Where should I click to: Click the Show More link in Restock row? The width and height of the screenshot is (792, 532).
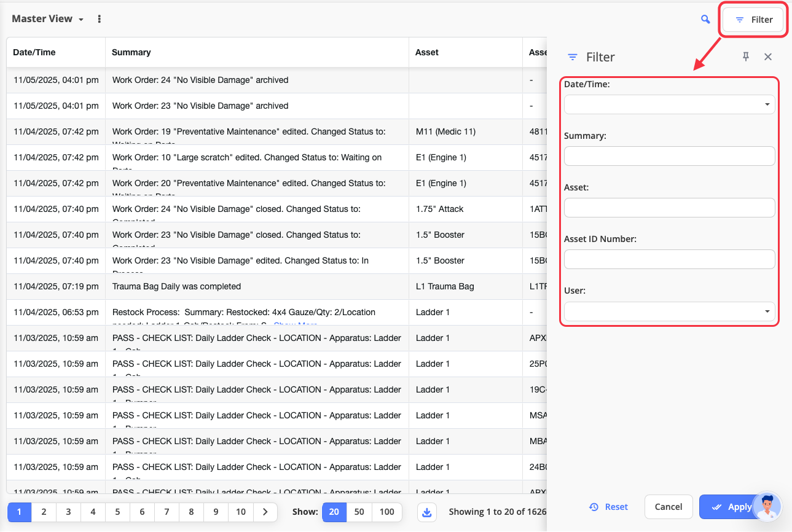click(x=296, y=324)
